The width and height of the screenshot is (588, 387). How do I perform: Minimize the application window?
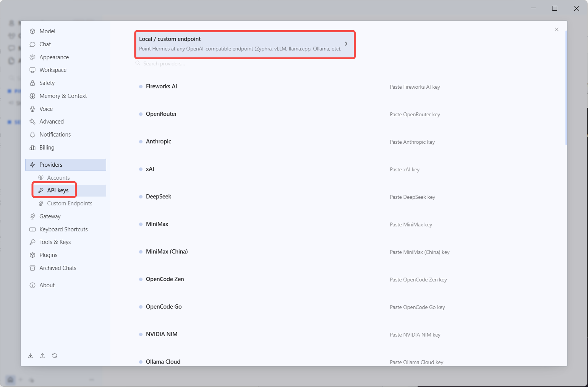point(533,8)
